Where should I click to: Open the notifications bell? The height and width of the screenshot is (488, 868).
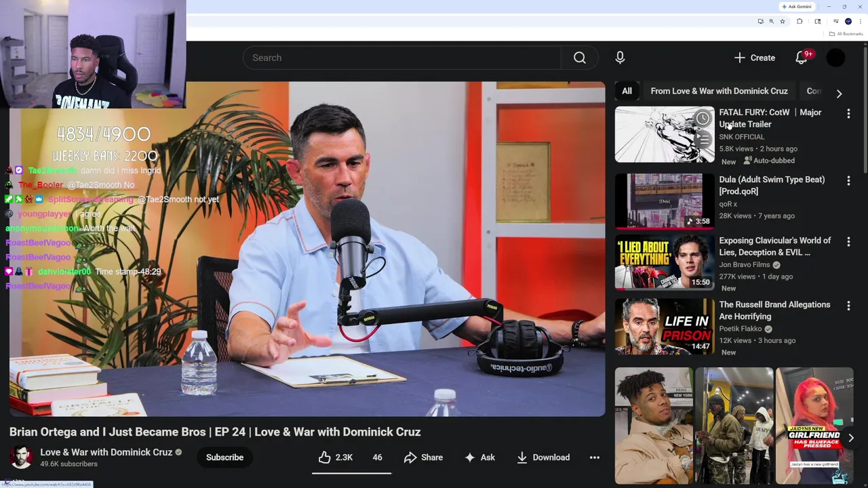[802, 58]
